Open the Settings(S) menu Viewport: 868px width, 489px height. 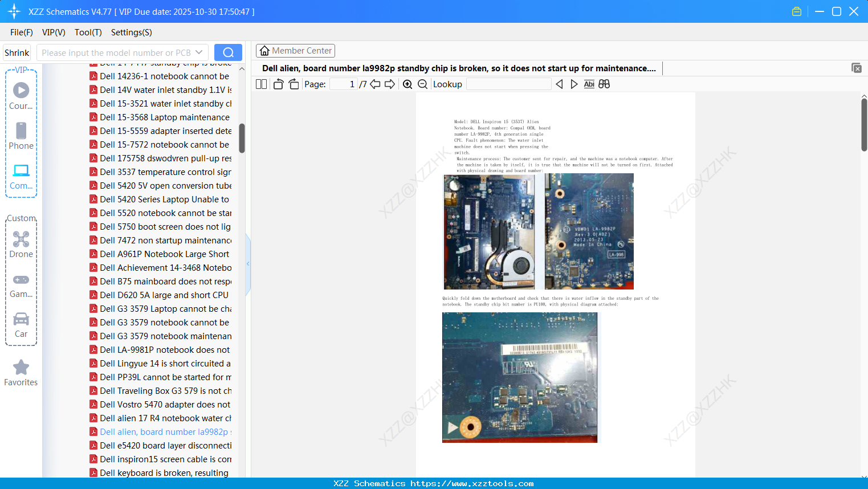(x=132, y=32)
